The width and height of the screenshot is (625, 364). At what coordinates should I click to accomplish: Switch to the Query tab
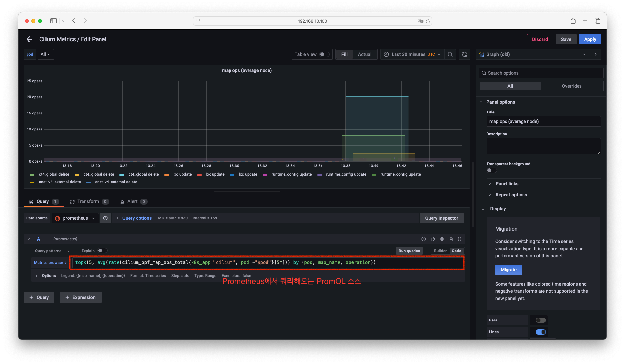pos(44,202)
